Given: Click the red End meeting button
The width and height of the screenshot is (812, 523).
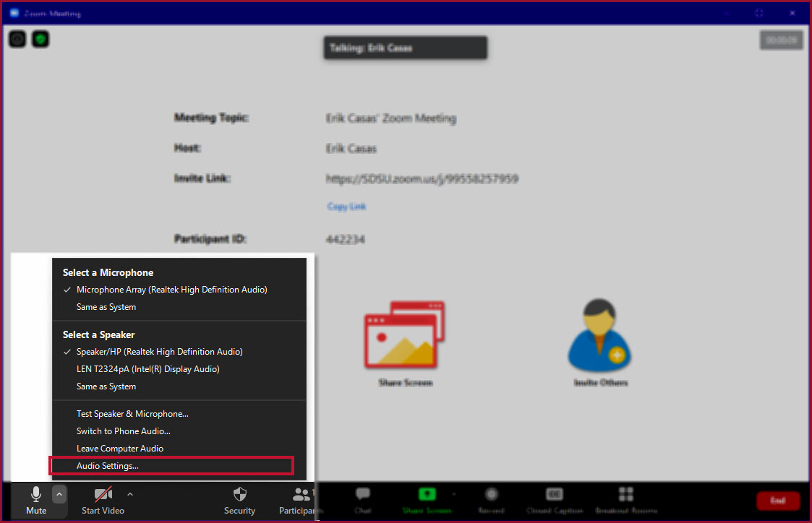Looking at the screenshot, I should click(x=778, y=501).
